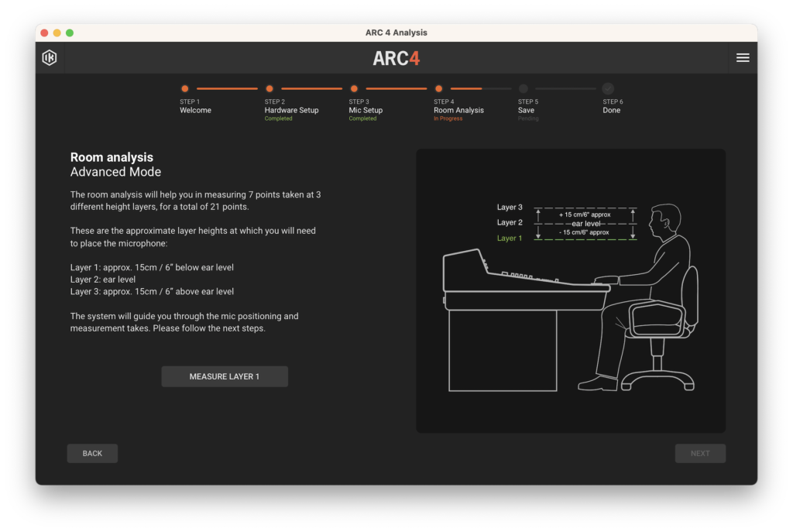
Task: Open the hamburger menu
Action: point(742,58)
